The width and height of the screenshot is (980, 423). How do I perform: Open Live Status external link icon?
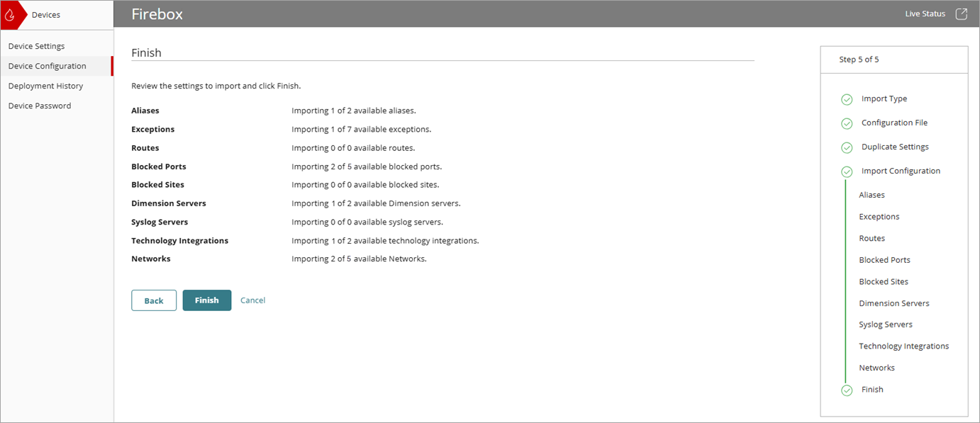(x=962, y=14)
